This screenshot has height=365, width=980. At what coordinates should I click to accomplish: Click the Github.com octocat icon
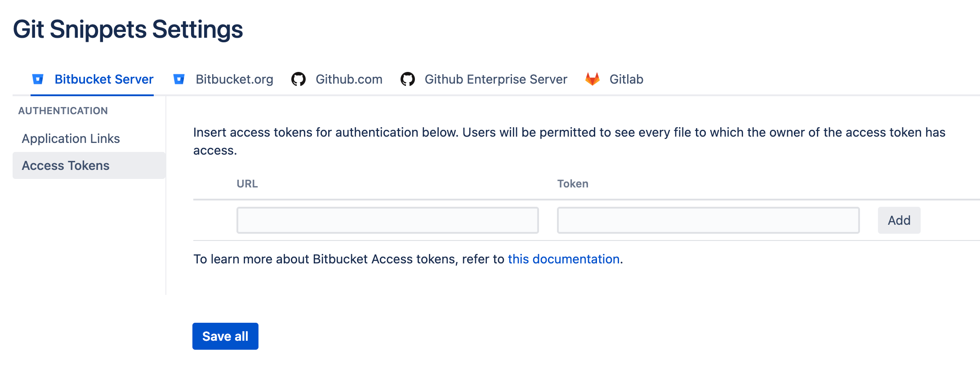(298, 79)
